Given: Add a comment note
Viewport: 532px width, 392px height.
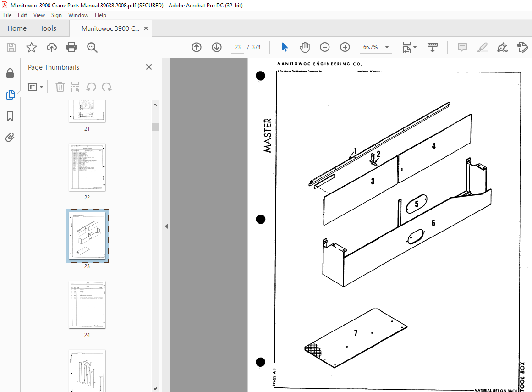Looking at the screenshot, I should (462, 47).
